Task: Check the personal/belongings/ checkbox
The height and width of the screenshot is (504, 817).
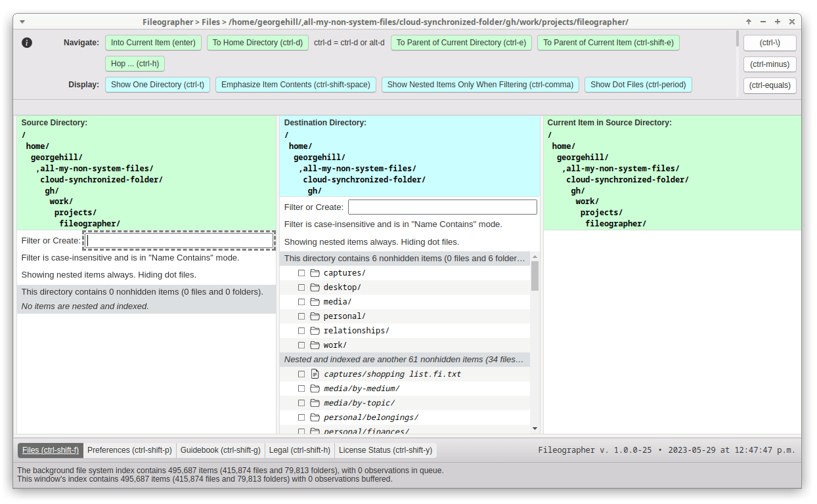Action: pyautogui.click(x=301, y=417)
